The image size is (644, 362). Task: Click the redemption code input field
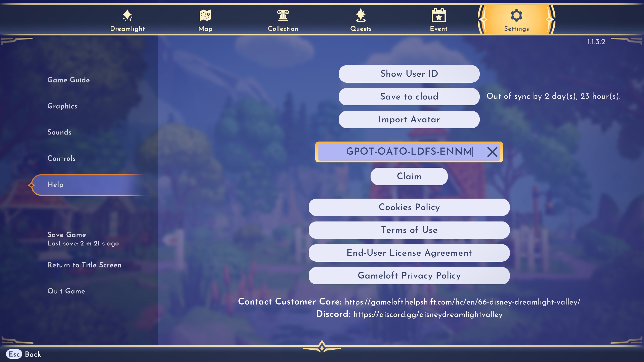pyautogui.click(x=409, y=152)
